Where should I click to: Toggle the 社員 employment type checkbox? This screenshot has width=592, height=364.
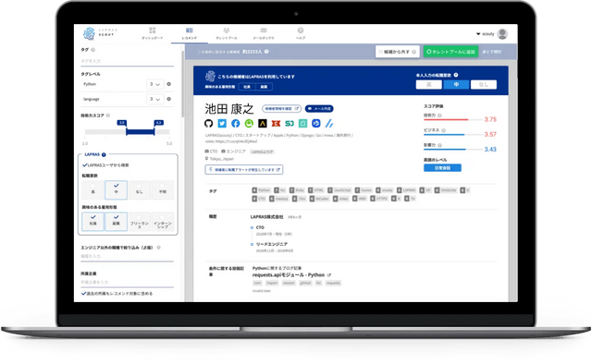point(92,221)
